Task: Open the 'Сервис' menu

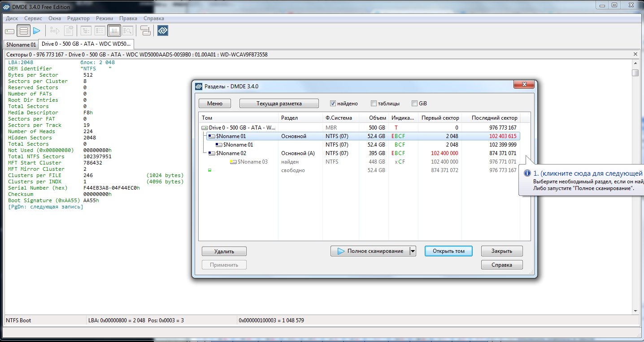Action: (x=33, y=18)
